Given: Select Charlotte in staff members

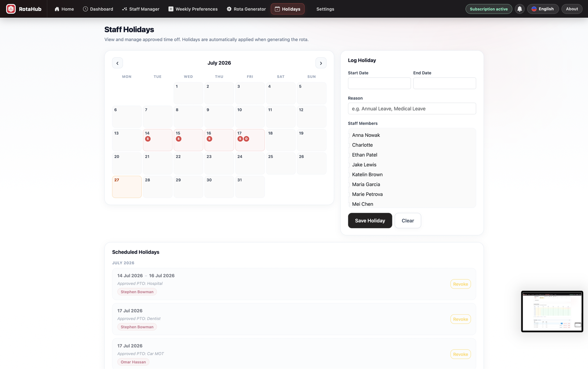Looking at the screenshot, I should pos(362,145).
